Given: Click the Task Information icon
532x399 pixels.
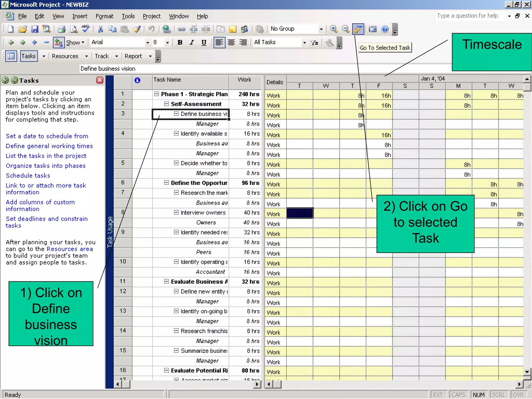Looking at the screenshot, I should pyautogui.click(x=221, y=29).
